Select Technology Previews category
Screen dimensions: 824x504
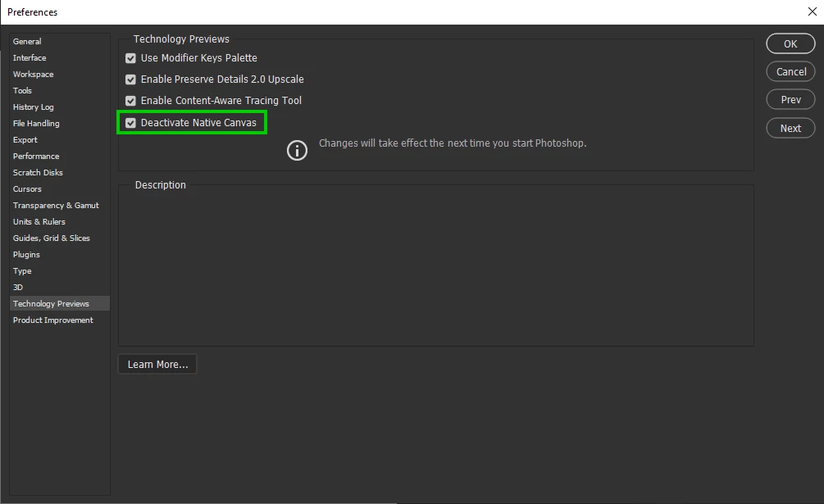59,303
